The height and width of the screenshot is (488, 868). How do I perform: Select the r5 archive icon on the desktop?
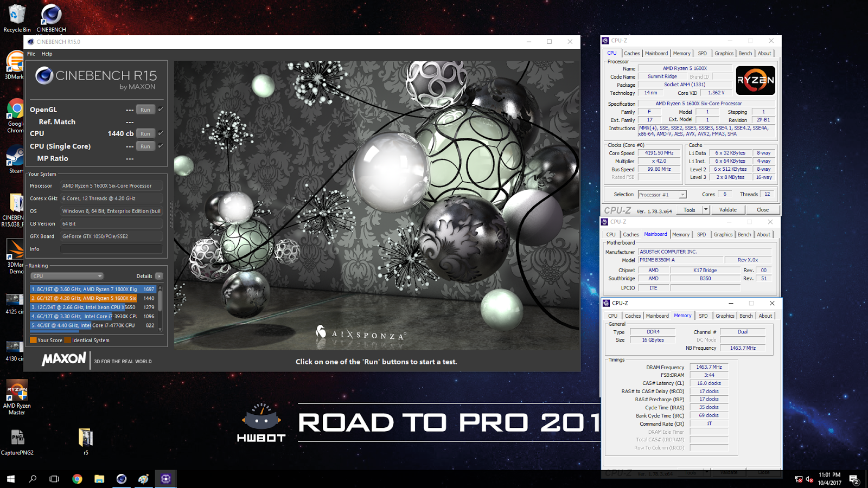tap(86, 442)
